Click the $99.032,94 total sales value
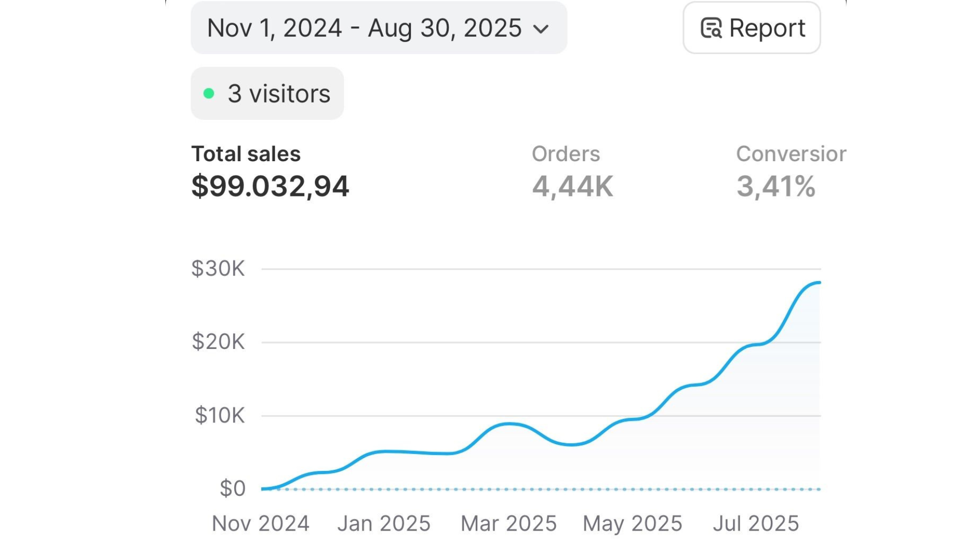 [270, 186]
